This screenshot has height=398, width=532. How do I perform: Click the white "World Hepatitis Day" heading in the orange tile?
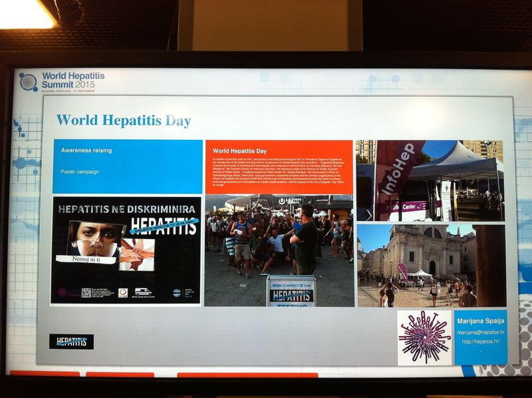click(239, 151)
